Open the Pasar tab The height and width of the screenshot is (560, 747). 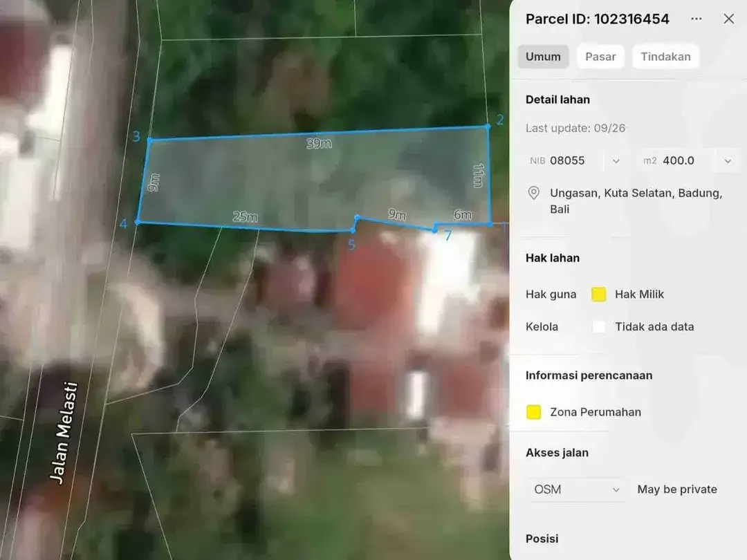coord(600,57)
